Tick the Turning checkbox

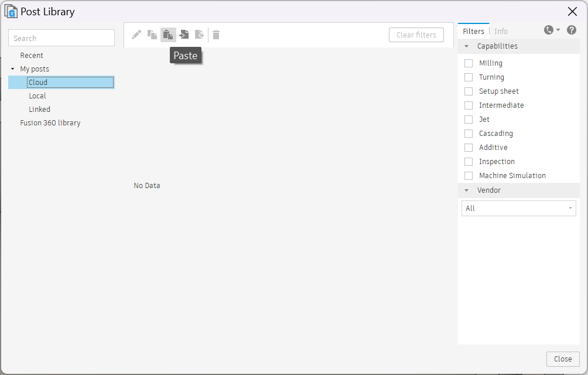pos(469,77)
